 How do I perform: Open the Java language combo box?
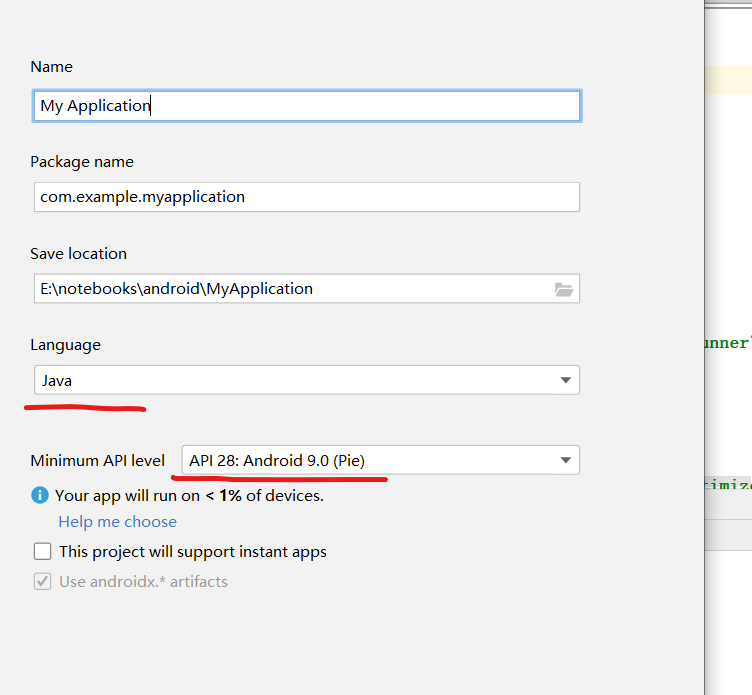[x=300, y=380]
